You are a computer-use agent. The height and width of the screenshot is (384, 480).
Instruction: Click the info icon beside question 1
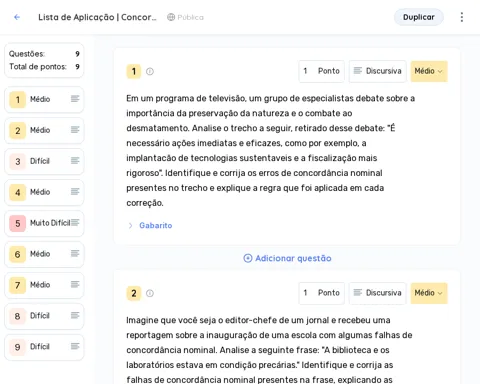pos(150,71)
